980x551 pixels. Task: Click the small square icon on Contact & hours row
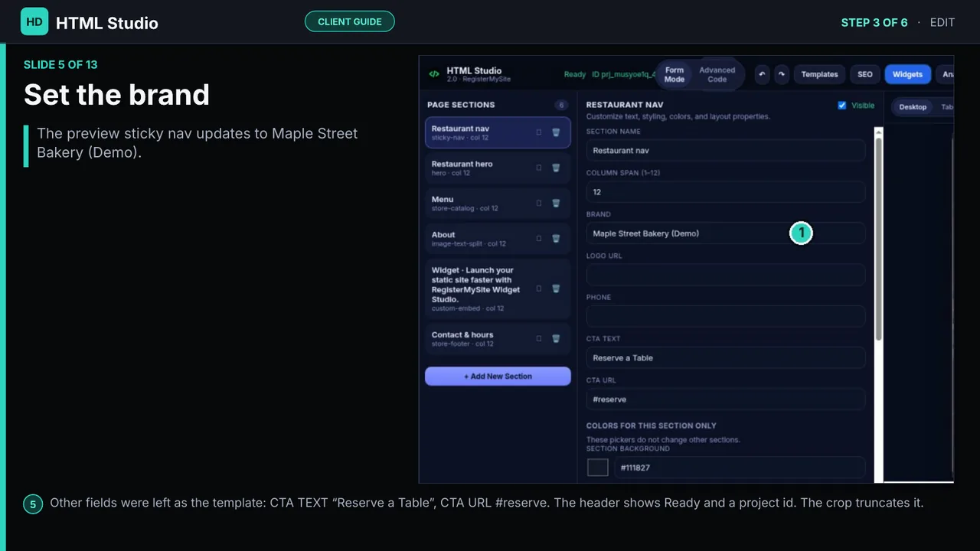click(x=539, y=338)
